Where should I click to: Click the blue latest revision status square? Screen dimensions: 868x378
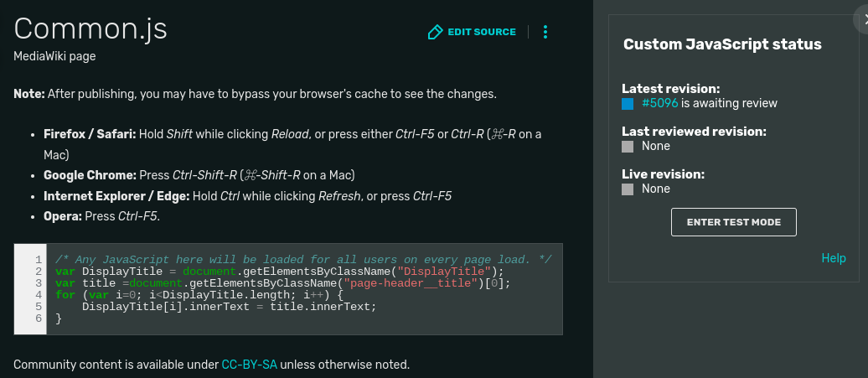pyautogui.click(x=628, y=104)
